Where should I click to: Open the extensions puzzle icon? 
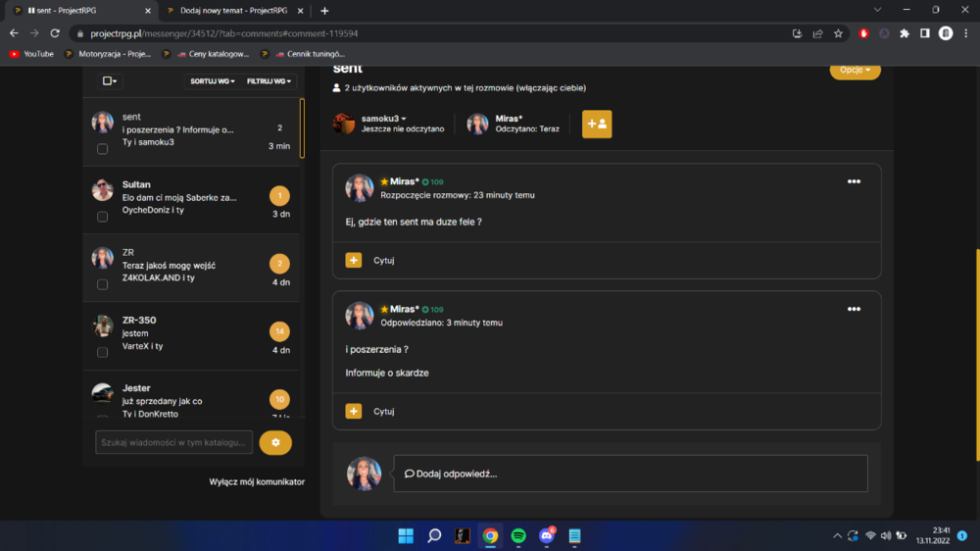[x=905, y=33]
